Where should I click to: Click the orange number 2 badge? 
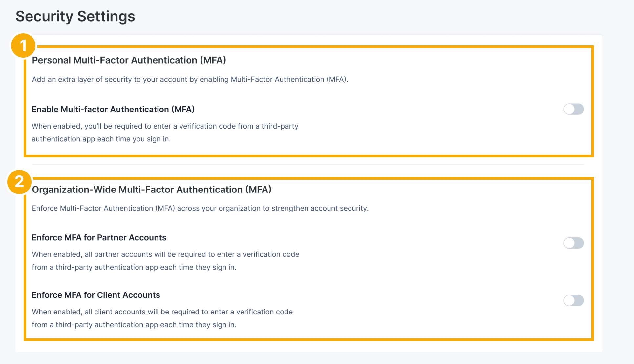[x=19, y=182]
